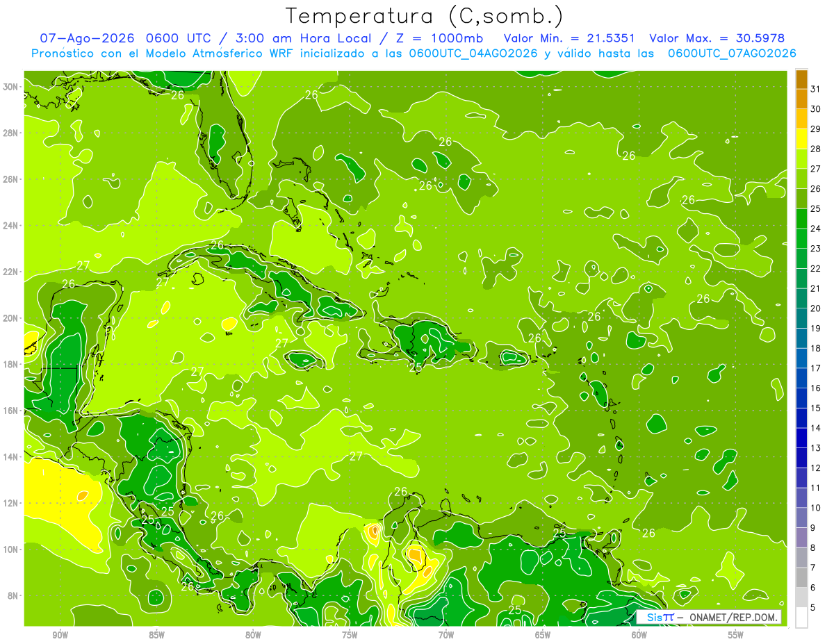
Task: Click the "28" color scale label
Action: pos(815,149)
